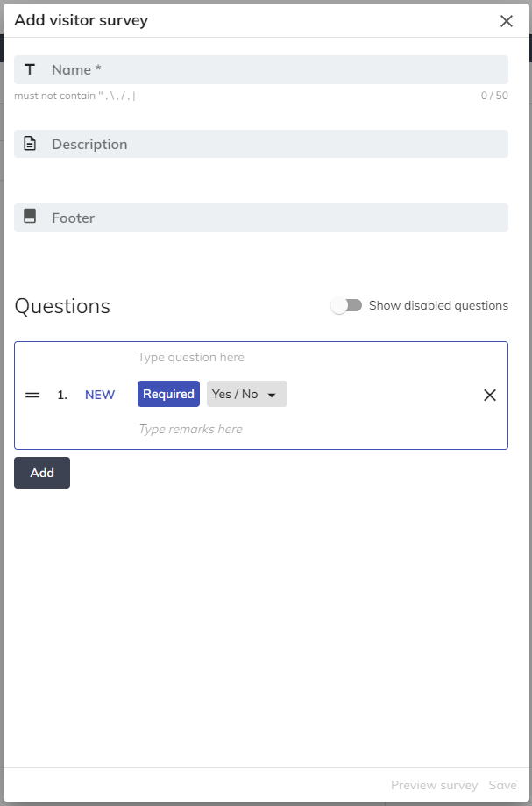Click the drag handle of question 1

coord(32,395)
